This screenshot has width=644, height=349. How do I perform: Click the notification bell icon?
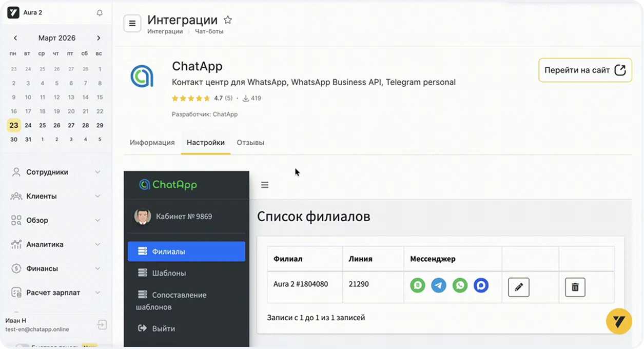100,13
